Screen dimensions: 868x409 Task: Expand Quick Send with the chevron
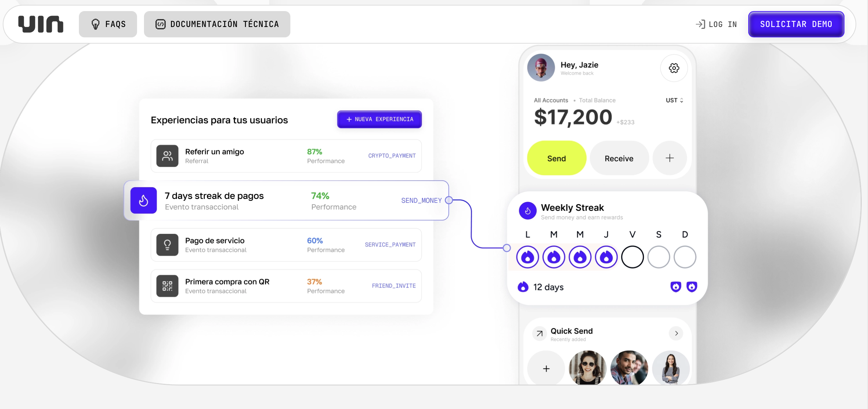(676, 334)
